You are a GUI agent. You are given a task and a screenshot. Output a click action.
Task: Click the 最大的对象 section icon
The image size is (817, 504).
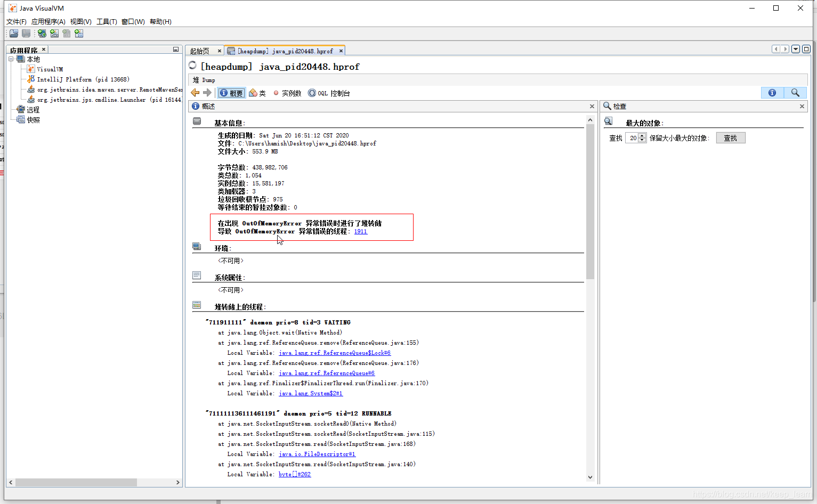(609, 121)
